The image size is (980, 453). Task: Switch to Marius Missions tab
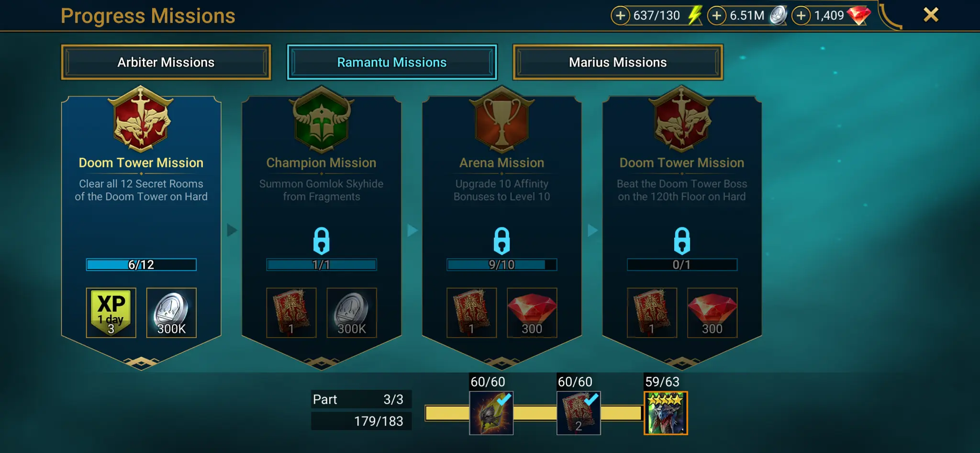[x=618, y=62]
